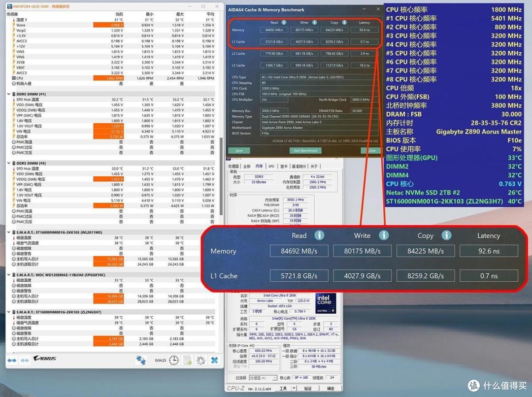Open the 基准跑分 tab in CPU-Z
The height and width of the screenshot is (397, 532).
[x=299, y=166]
